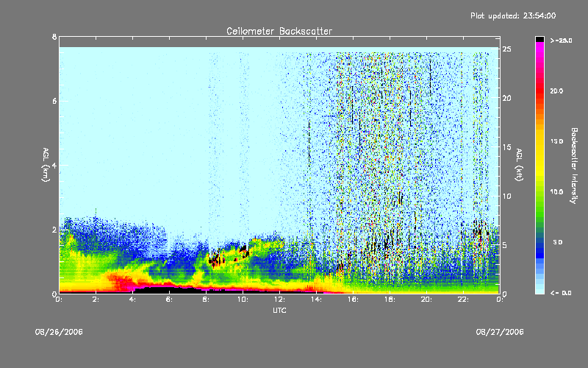Image resolution: width=588 pixels, height=368 pixels.
Task: Click the 5 kft tick label on right axis
Action: click(x=505, y=245)
